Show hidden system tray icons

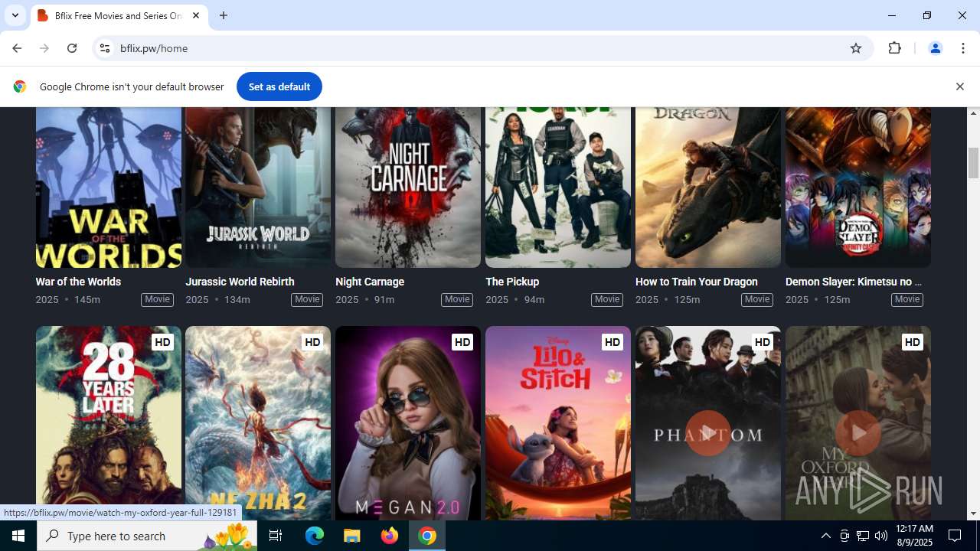click(825, 536)
